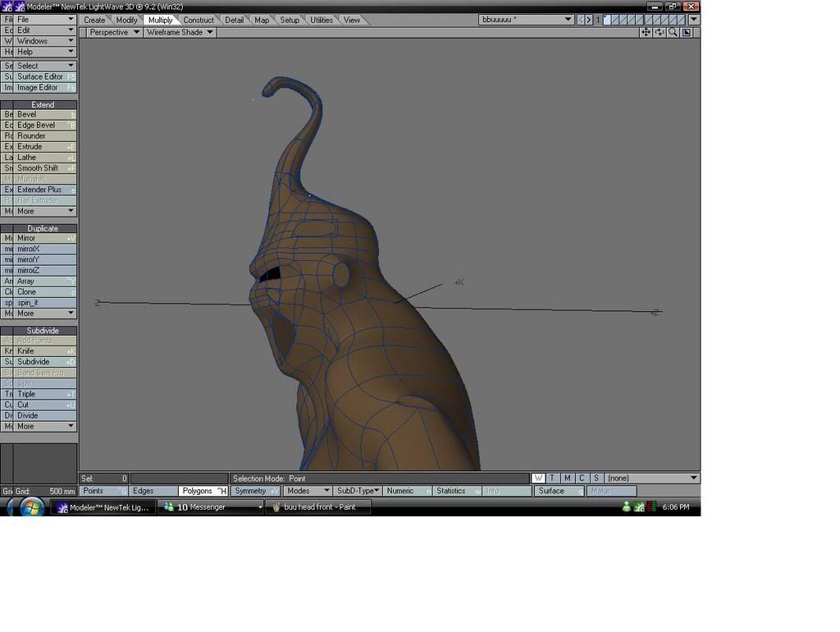Click the viewport zoom magnifier icon
Viewport: 840px width, 632px height.
pos(673,32)
